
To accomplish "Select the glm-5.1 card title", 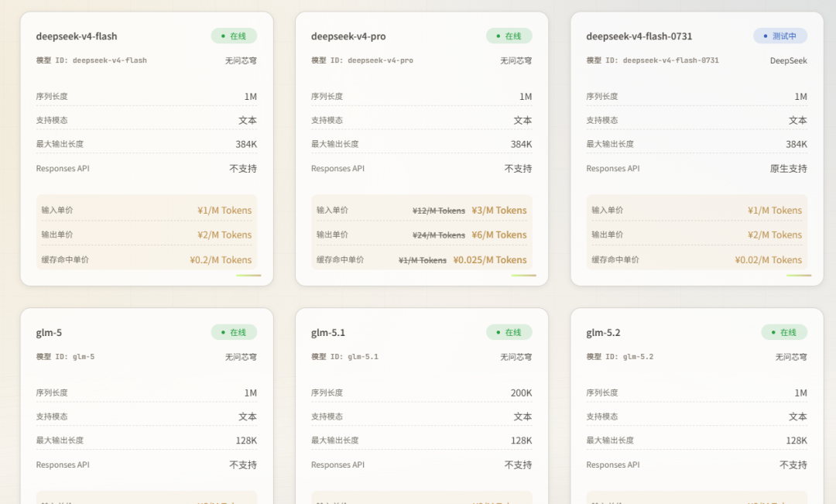I will pos(328,333).
